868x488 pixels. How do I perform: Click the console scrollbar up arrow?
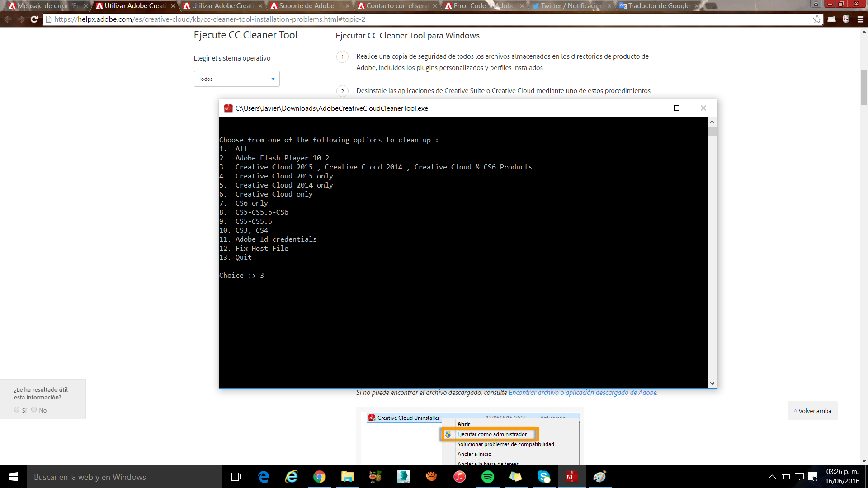[x=712, y=122]
